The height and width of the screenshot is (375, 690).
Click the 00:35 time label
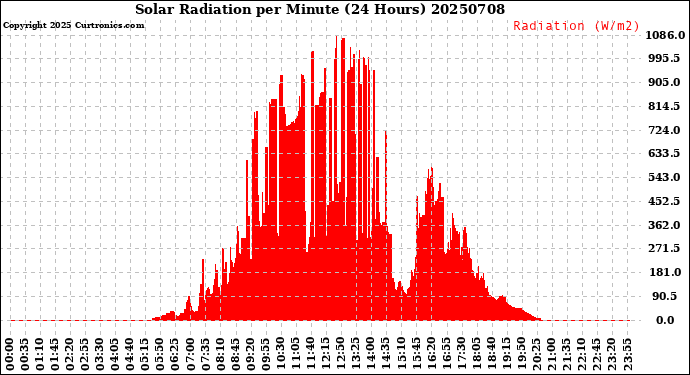pos(25,355)
